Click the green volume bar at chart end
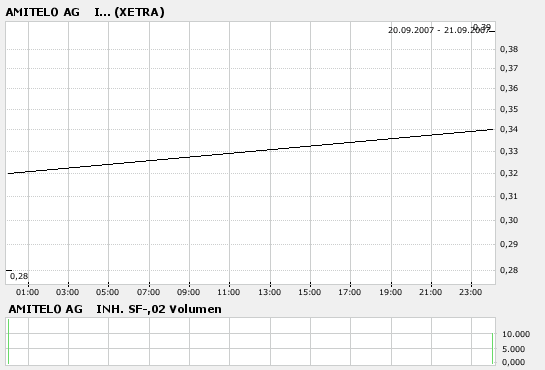This screenshot has height=370, width=545. [493, 348]
